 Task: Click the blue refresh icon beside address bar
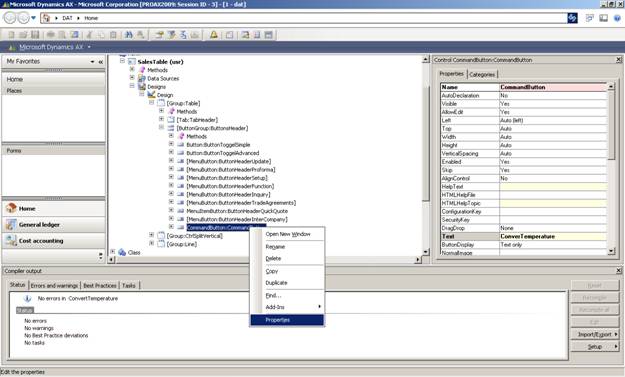click(572, 18)
